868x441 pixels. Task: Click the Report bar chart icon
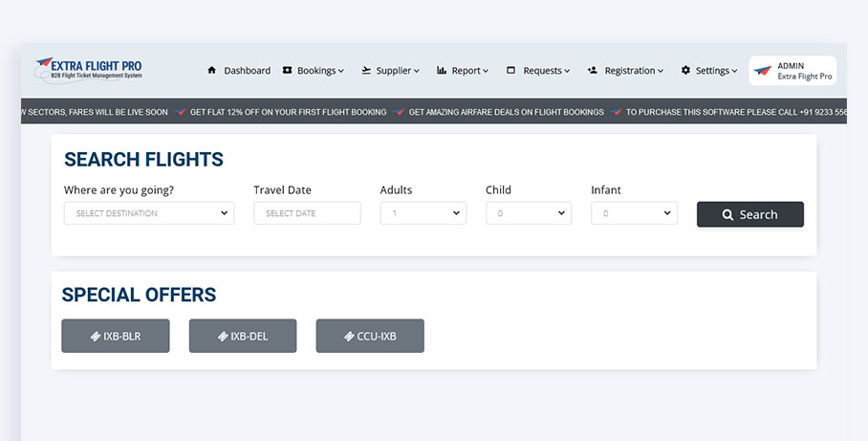coord(442,71)
